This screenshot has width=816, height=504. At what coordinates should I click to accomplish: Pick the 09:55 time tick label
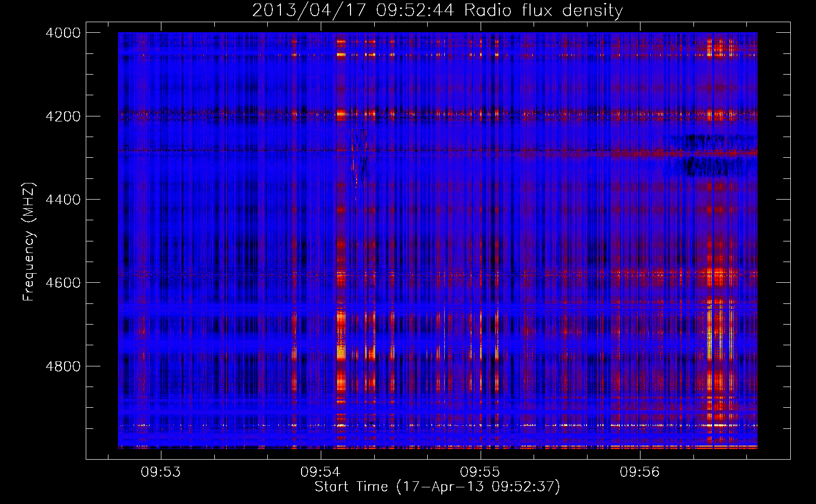(x=480, y=472)
